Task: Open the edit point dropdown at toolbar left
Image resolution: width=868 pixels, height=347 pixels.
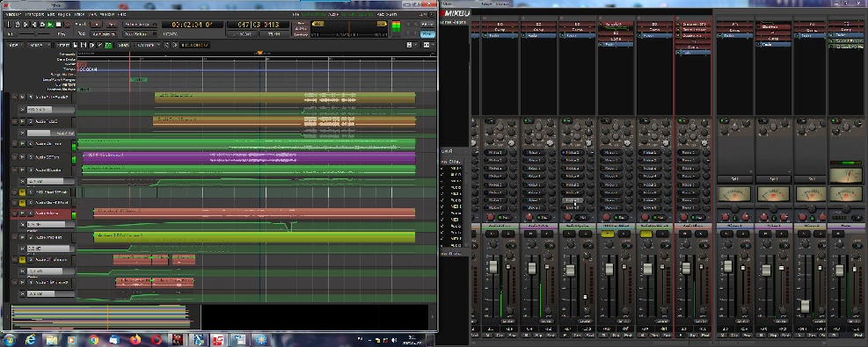Action: 39,45
